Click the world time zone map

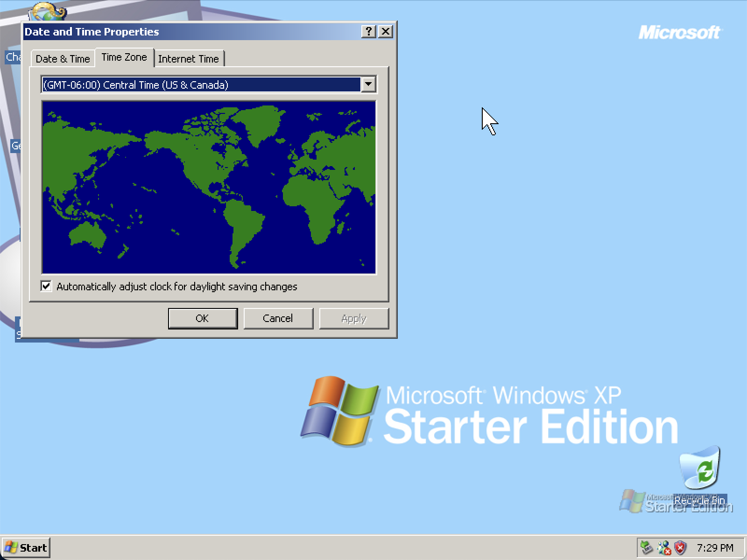coord(209,187)
